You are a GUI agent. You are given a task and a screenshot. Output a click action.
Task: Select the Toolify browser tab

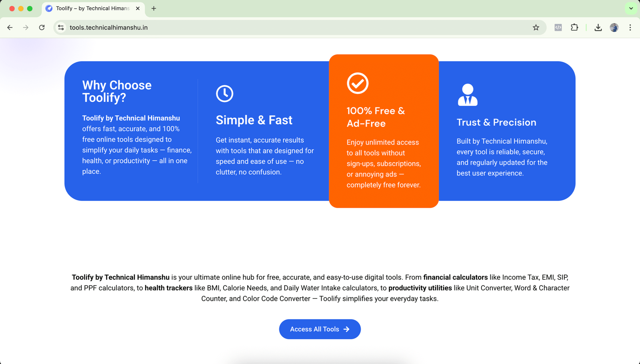(x=92, y=8)
